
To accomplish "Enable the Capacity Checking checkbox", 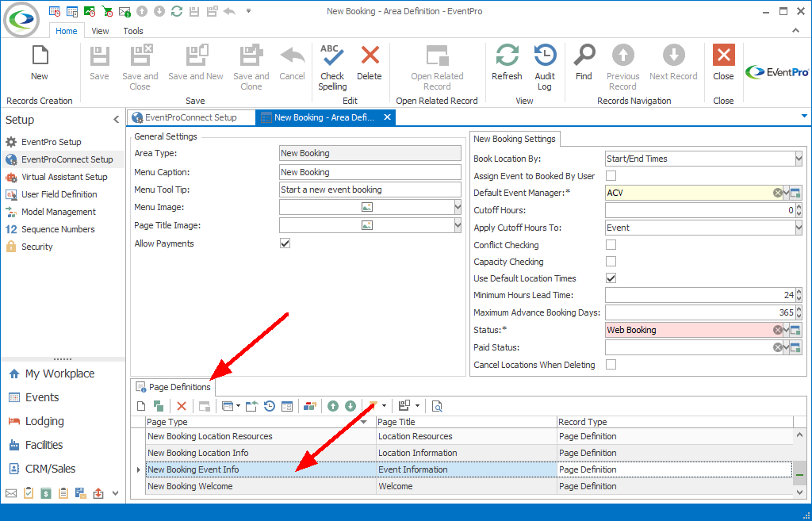I will click(611, 261).
